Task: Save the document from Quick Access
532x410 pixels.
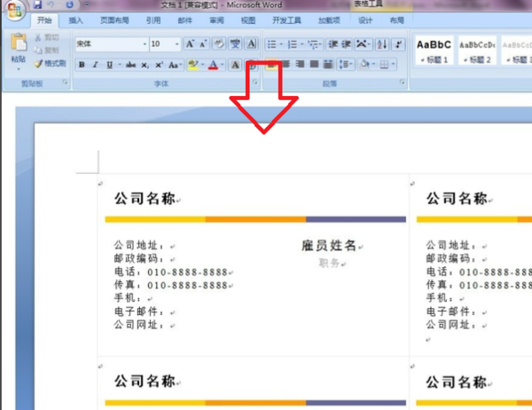Action: pos(37,4)
